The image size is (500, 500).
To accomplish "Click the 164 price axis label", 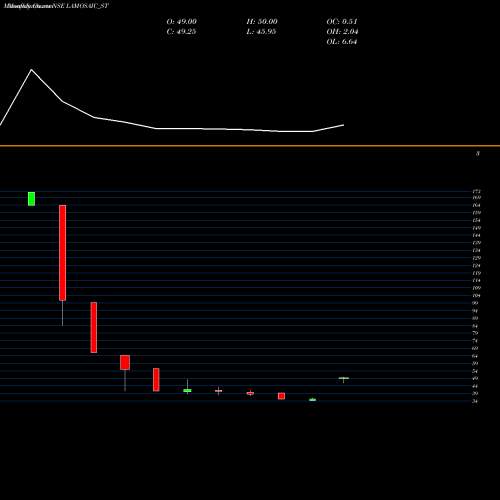I will (477, 205).
